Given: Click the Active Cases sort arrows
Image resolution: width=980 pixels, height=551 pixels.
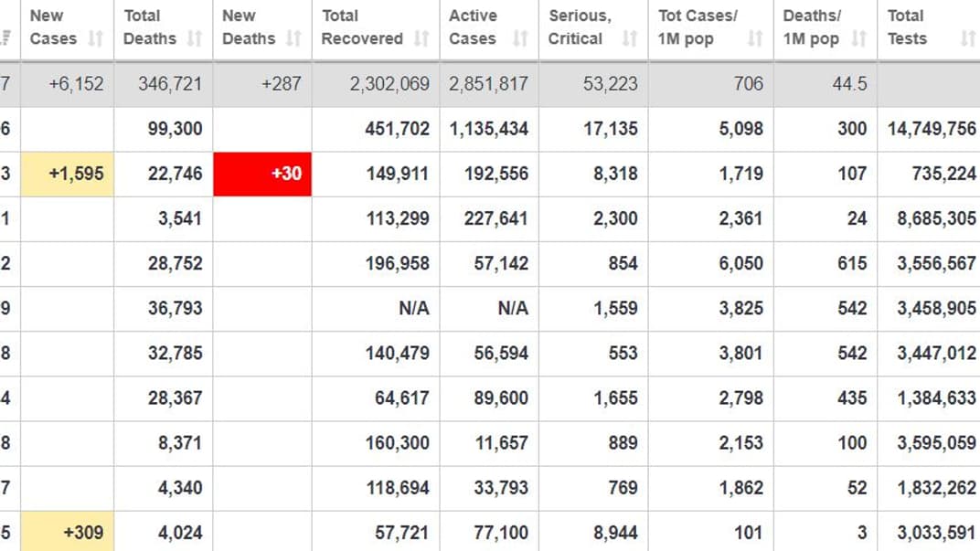Looking at the screenshot, I should (520, 38).
